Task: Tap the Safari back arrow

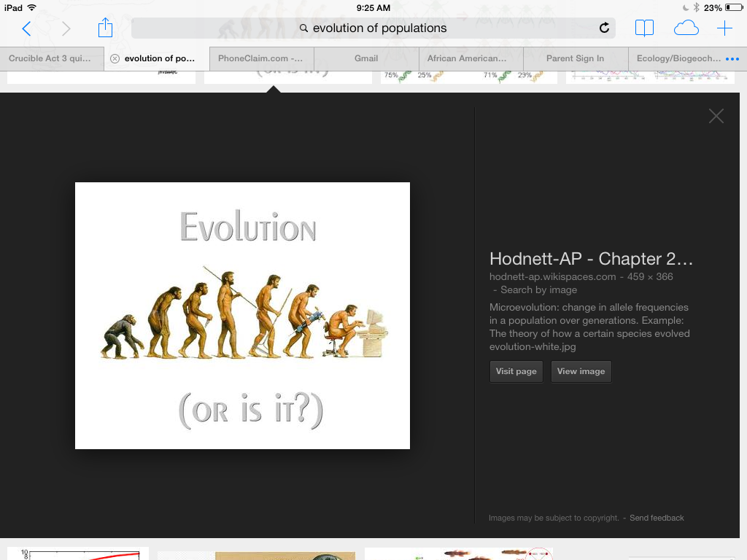Action: pyautogui.click(x=26, y=28)
